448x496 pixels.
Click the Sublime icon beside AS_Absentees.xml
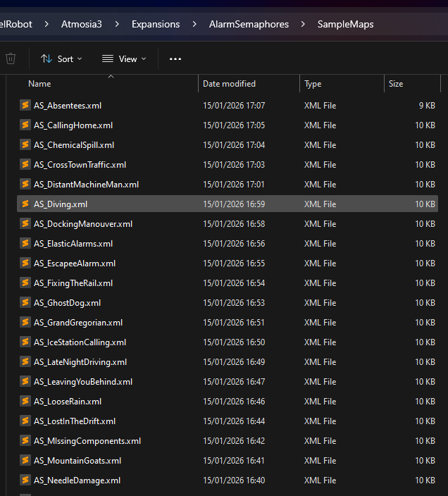coord(25,106)
